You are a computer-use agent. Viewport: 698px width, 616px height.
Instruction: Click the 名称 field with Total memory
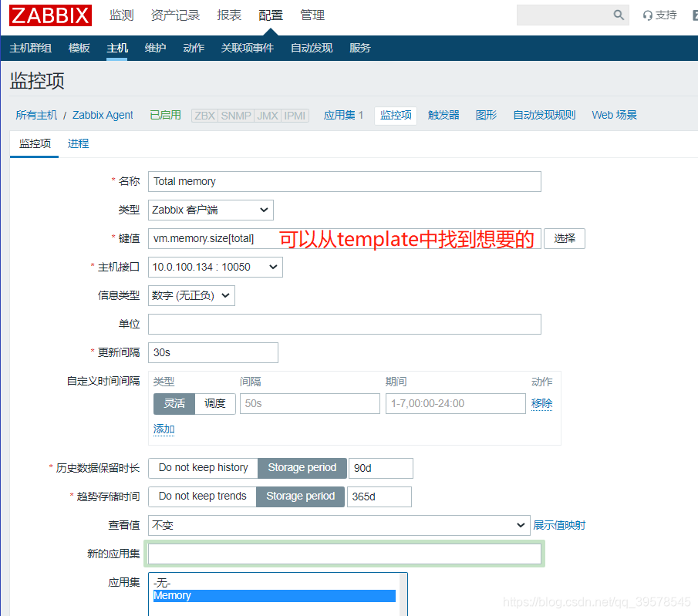click(345, 182)
